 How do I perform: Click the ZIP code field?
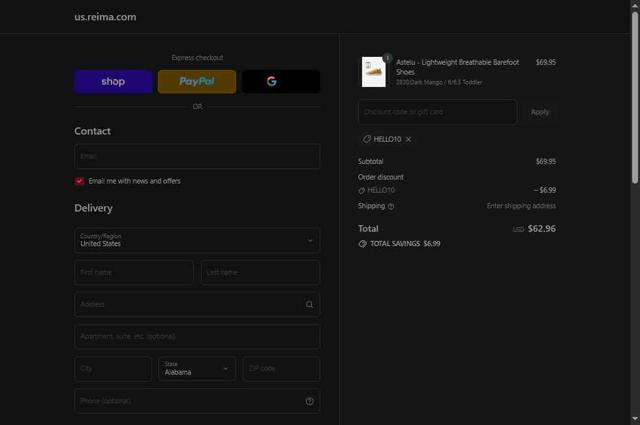(x=281, y=369)
